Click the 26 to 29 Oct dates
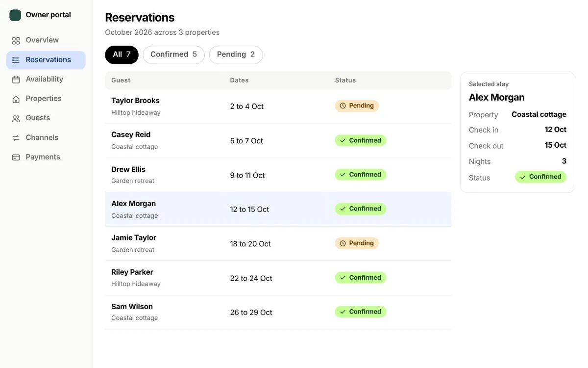The width and height of the screenshot is (588, 368). pyautogui.click(x=251, y=313)
